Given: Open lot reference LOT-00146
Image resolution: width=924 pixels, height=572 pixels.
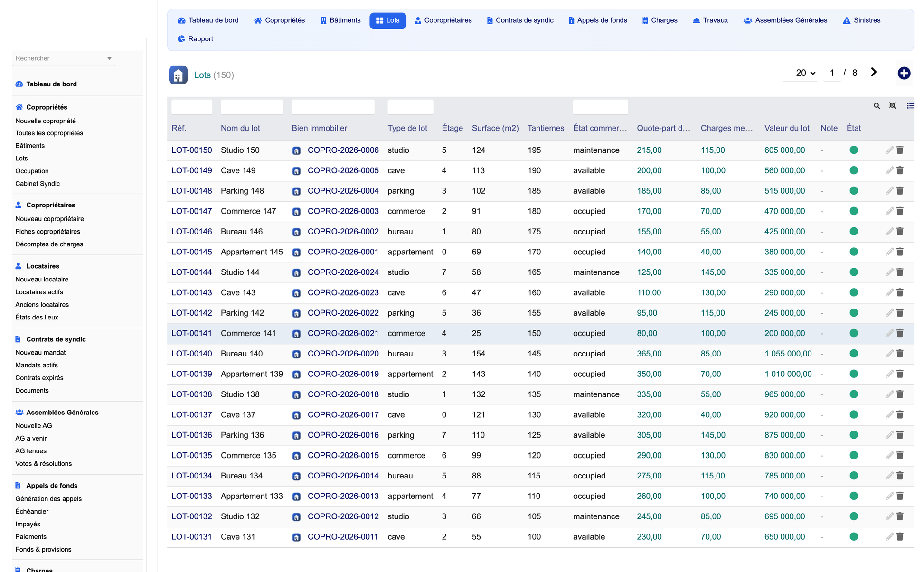Looking at the screenshot, I should 191,232.
